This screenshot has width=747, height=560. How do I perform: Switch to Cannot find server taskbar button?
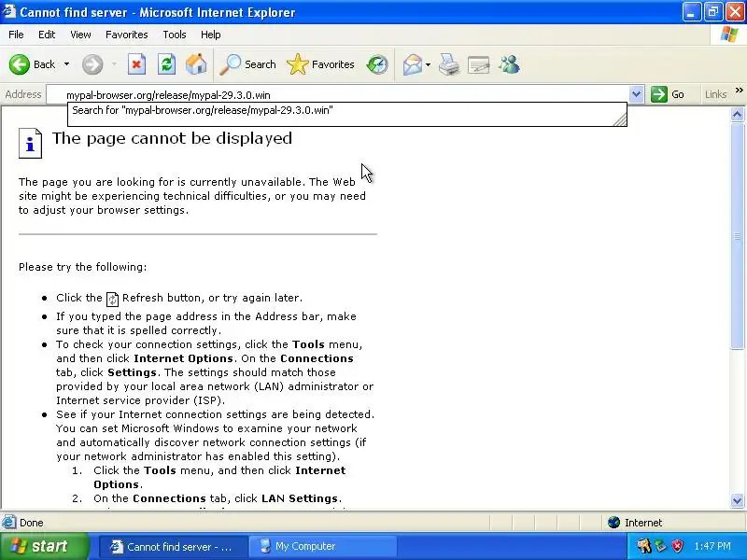pos(173,547)
